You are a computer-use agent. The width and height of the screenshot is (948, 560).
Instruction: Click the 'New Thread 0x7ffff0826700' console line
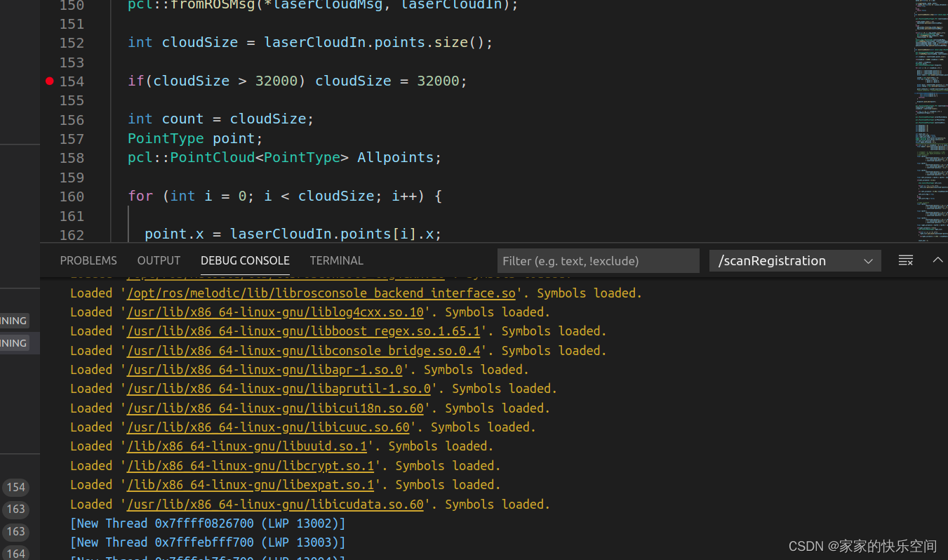[x=208, y=524]
